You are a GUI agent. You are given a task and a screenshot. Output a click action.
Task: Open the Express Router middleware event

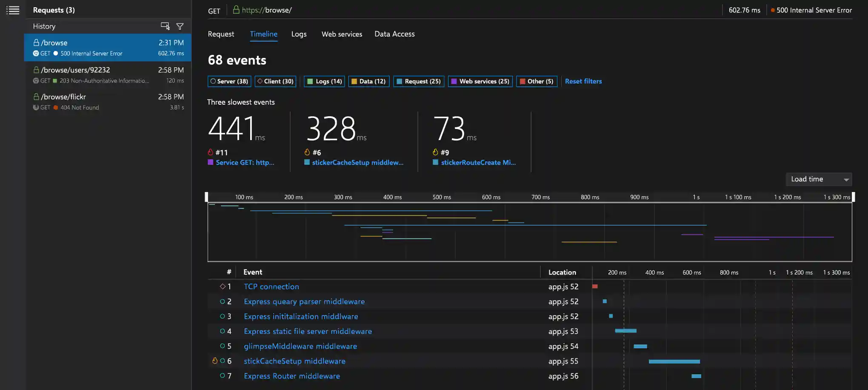pos(291,376)
